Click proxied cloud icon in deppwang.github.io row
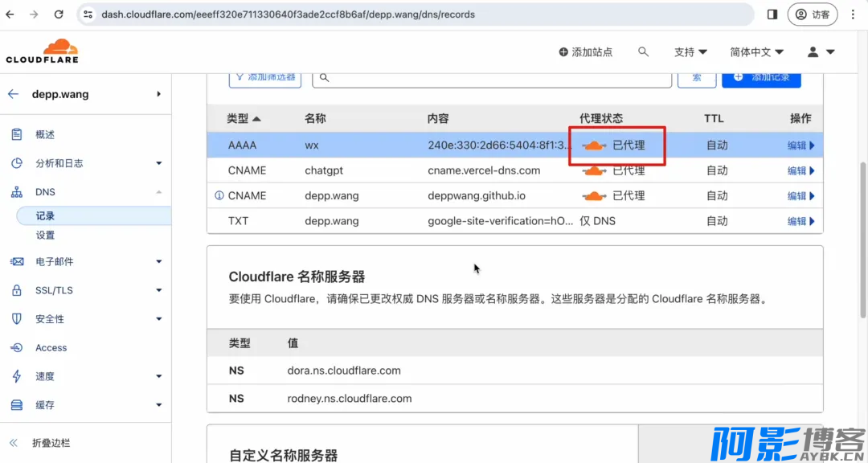This screenshot has height=463, width=868. point(594,196)
